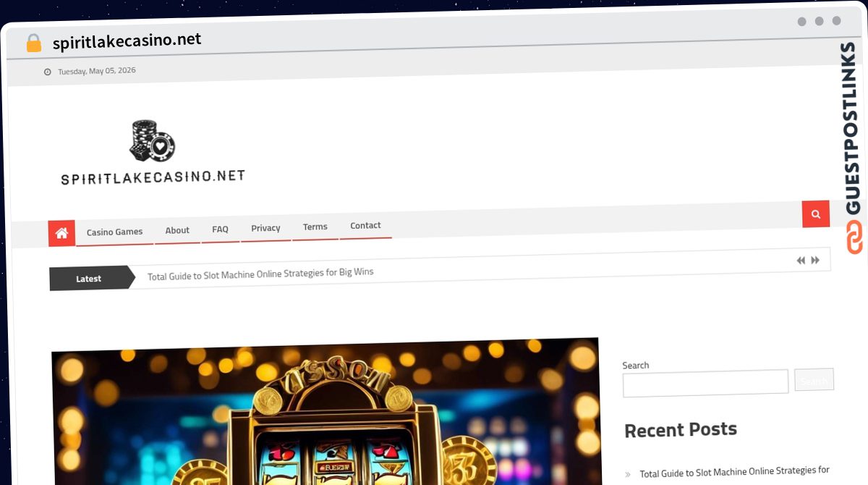Screen dimensions: 868x485
Task: Click the next news ticker arrow
Action: [815, 261]
